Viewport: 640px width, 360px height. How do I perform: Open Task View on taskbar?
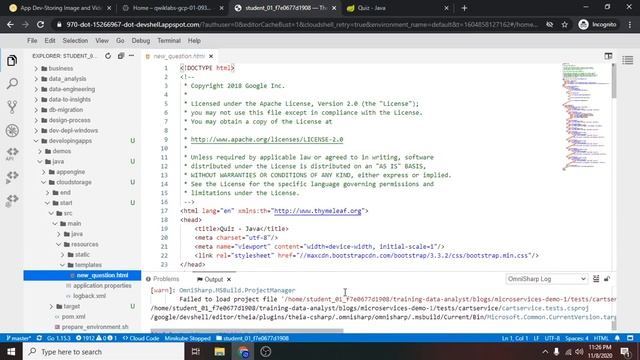pos(196,351)
